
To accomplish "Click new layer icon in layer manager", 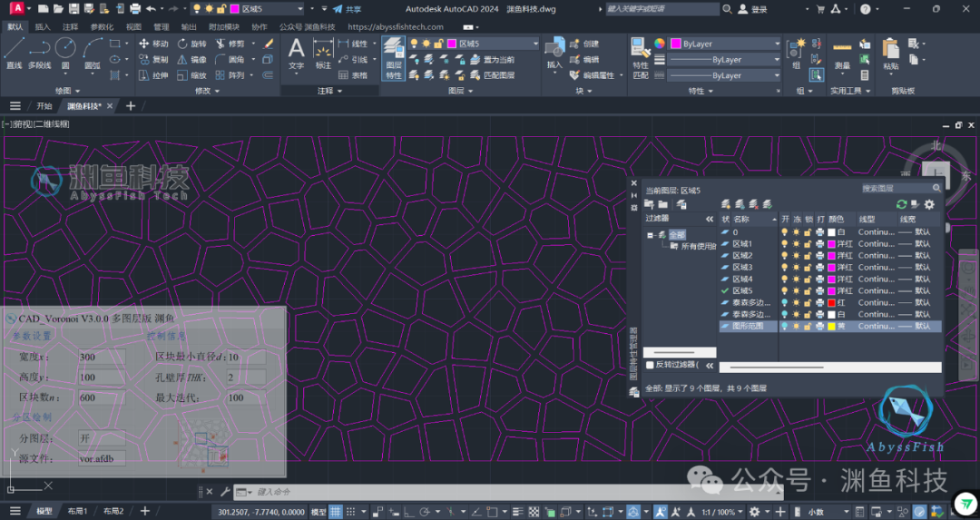I will click(x=726, y=204).
